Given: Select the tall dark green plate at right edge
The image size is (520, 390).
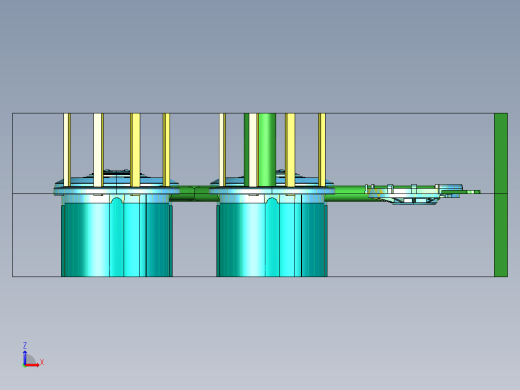Looking at the screenshot, I should pyautogui.click(x=501, y=195).
